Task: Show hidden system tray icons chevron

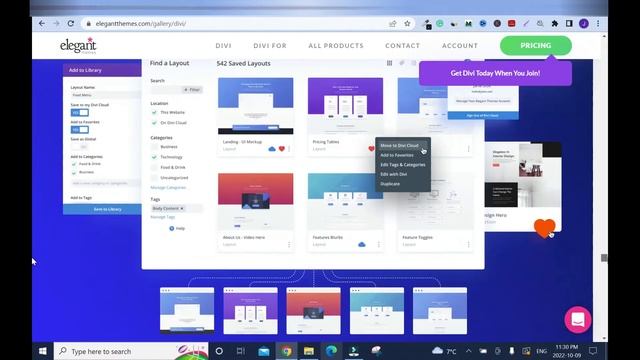Action: point(469,351)
